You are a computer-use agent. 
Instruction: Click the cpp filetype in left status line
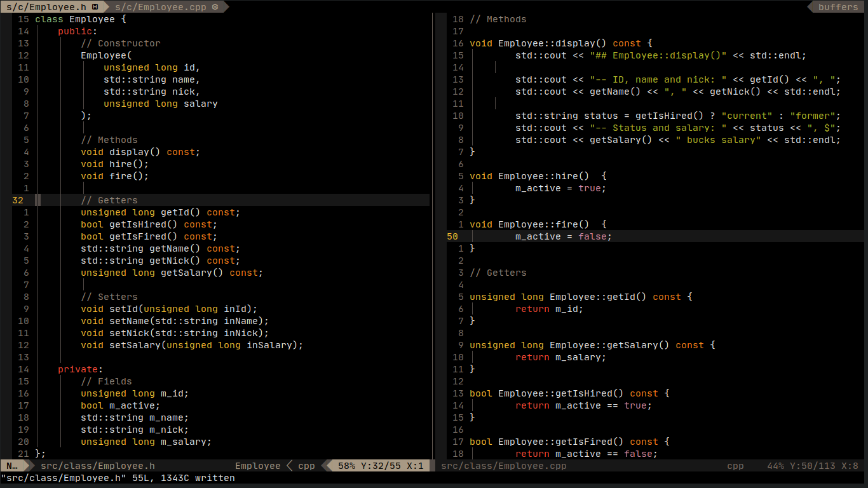306,466
